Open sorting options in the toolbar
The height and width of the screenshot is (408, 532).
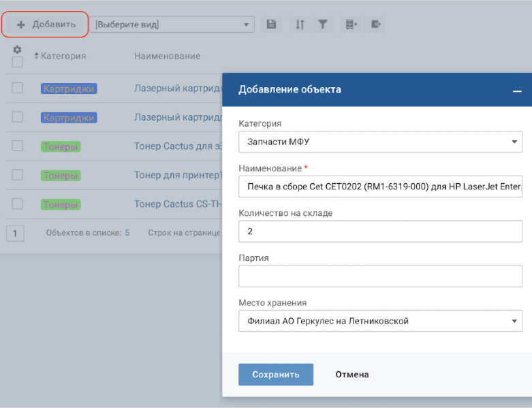tap(300, 25)
